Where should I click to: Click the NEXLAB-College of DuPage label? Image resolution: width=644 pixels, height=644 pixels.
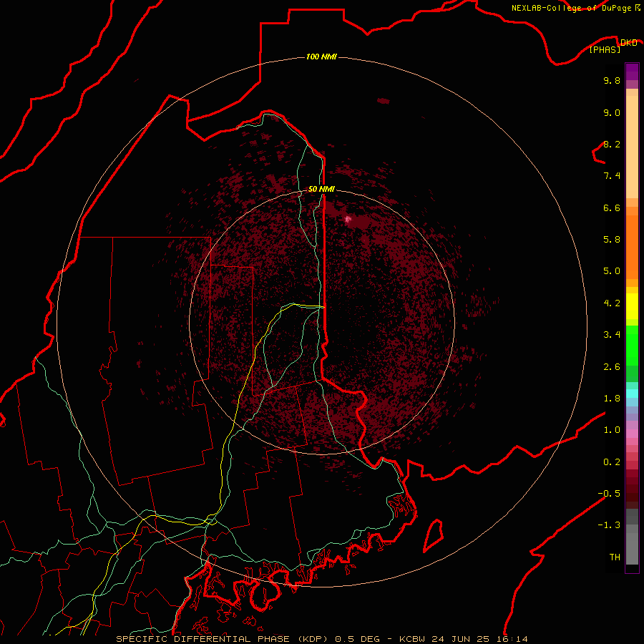pyautogui.click(x=572, y=8)
